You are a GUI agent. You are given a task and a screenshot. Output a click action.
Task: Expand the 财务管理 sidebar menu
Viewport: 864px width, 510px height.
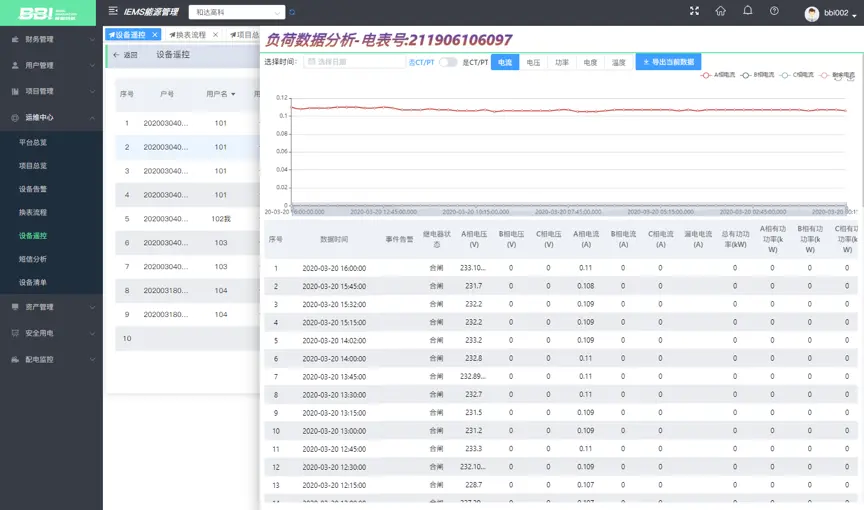pyautogui.click(x=51, y=39)
